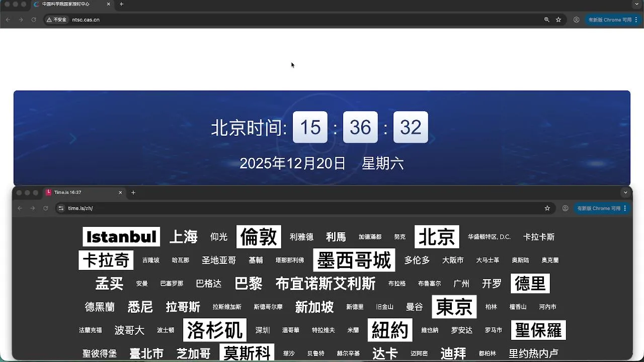Open the 利雅德 city link
The width and height of the screenshot is (644, 362).
coord(301,237)
